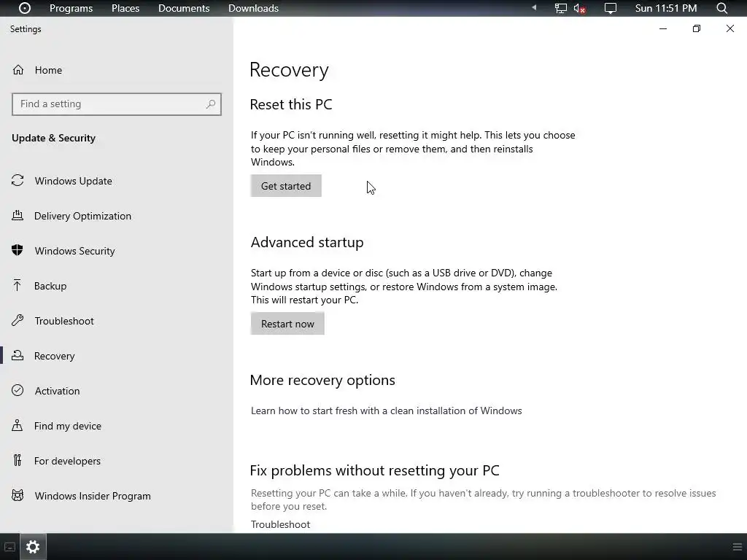Open the Places menu

[x=125, y=8]
